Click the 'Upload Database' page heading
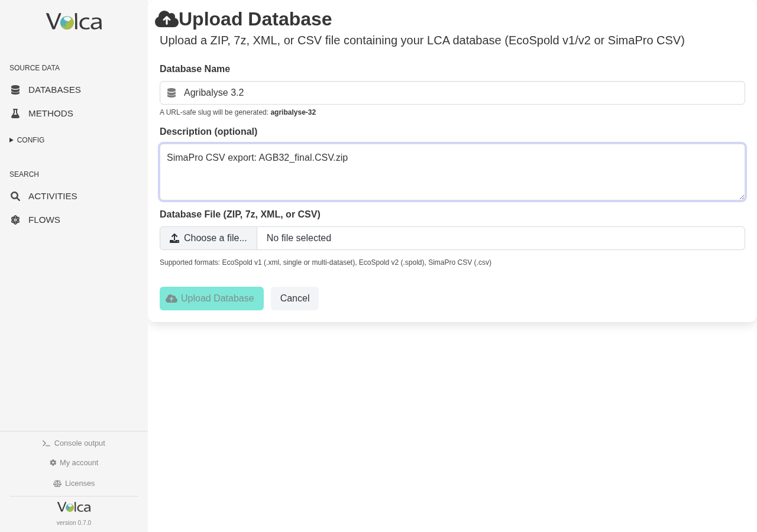 (255, 20)
